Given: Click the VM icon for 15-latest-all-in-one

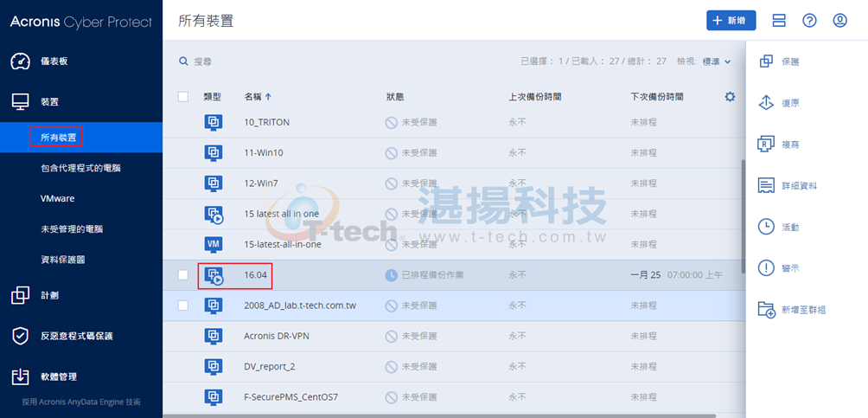Looking at the screenshot, I should tap(214, 244).
